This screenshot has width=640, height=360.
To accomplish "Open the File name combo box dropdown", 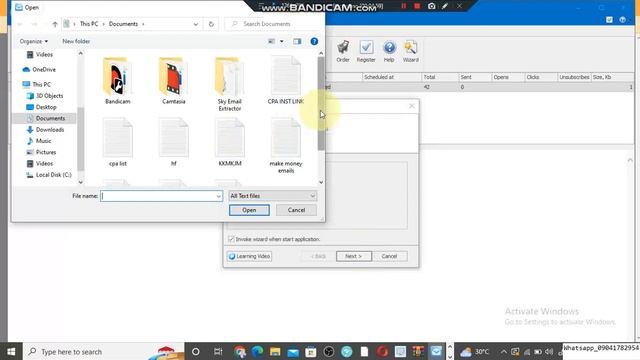I will click(x=218, y=196).
